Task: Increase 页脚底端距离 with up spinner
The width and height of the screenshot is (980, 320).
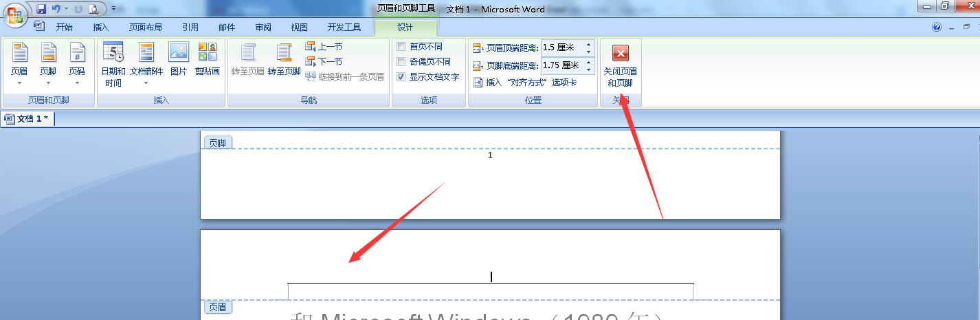Action: [x=589, y=62]
